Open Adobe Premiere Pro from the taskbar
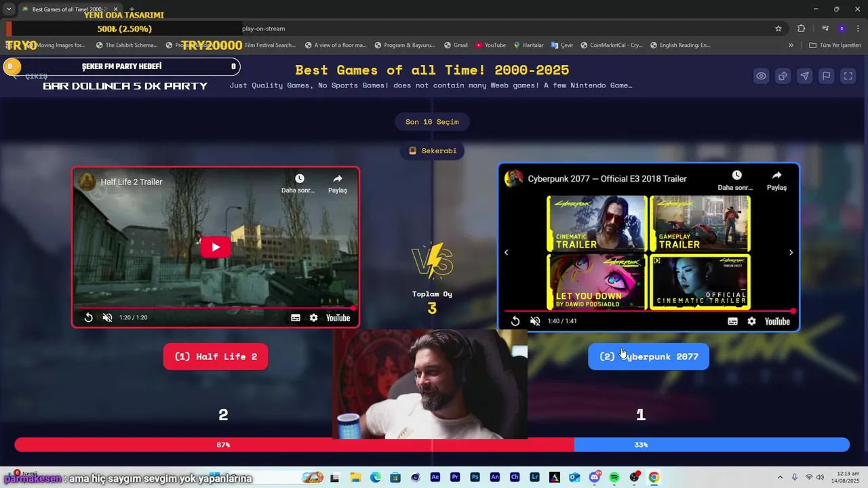The width and height of the screenshot is (868, 488). coord(455,477)
